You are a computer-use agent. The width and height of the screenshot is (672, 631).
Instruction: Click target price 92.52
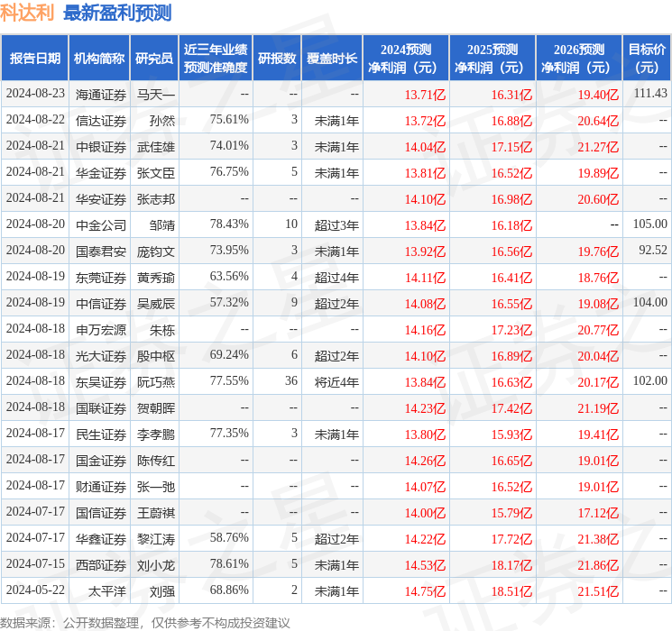tap(653, 251)
